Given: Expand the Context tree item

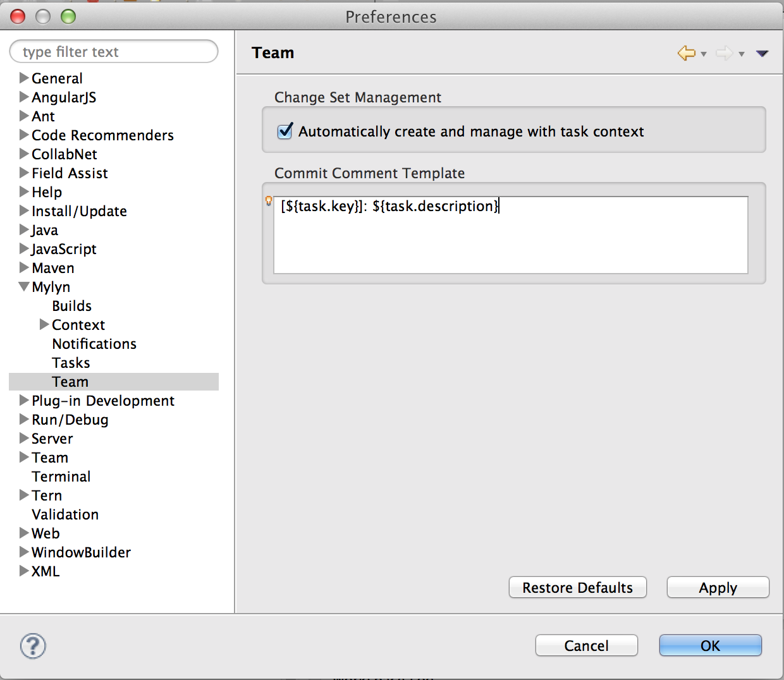Looking at the screenshot, I should (44, 325).
